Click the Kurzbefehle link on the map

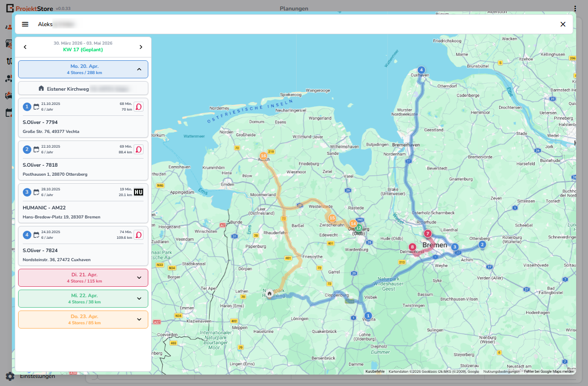[375, 371]
